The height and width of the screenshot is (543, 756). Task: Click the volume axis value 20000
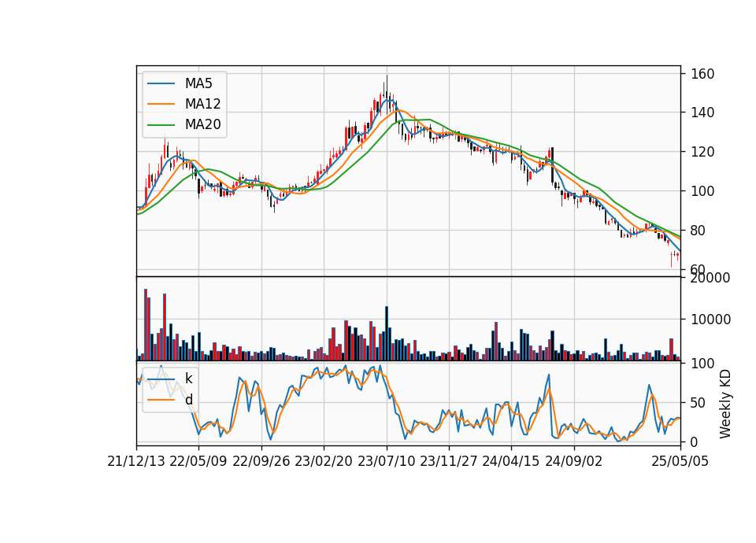710,278
